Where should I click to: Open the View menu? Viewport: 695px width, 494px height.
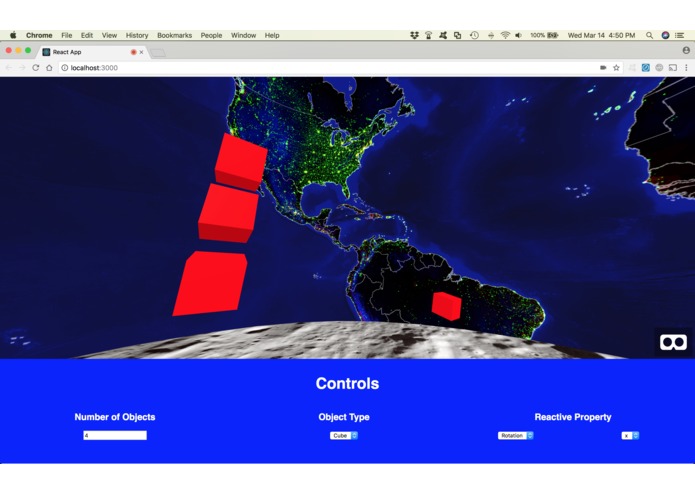coord(109,35)
